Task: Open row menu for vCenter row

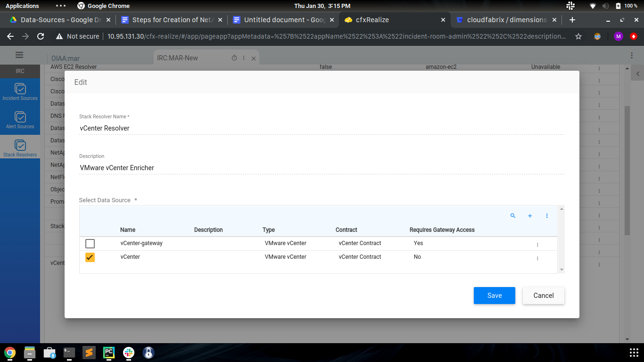Action: click(537, 258)
